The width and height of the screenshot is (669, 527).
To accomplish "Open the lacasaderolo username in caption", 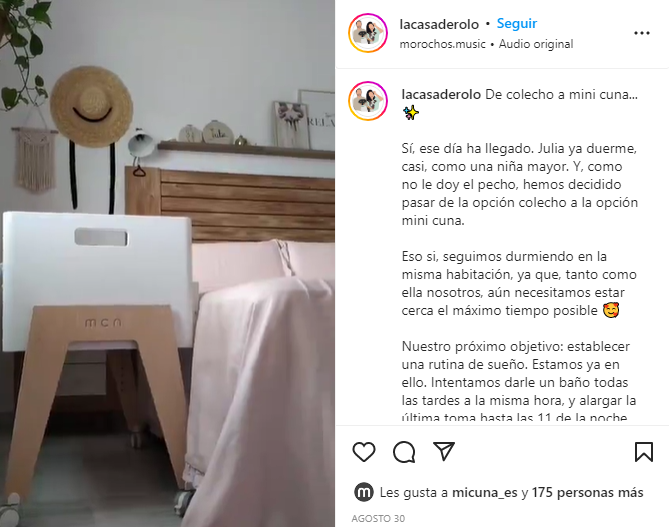I will (x=441, y=94).
